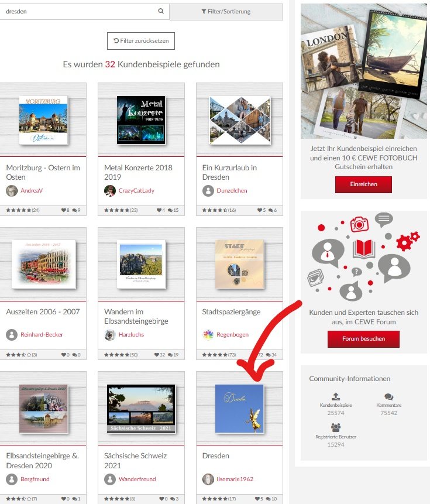Visit user Wanderfreund's profile

[x=137, y=479]
